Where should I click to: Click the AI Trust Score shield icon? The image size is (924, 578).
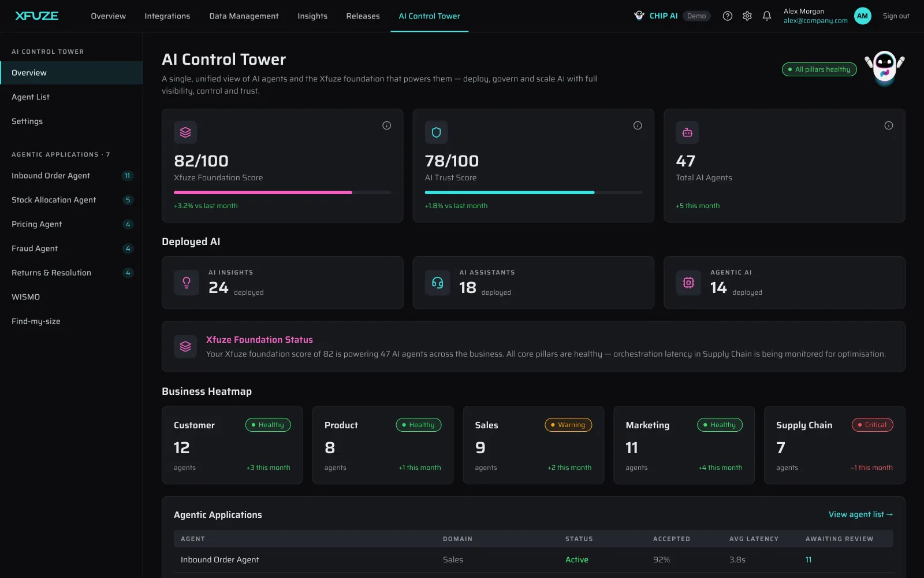(x=437, y=132)
